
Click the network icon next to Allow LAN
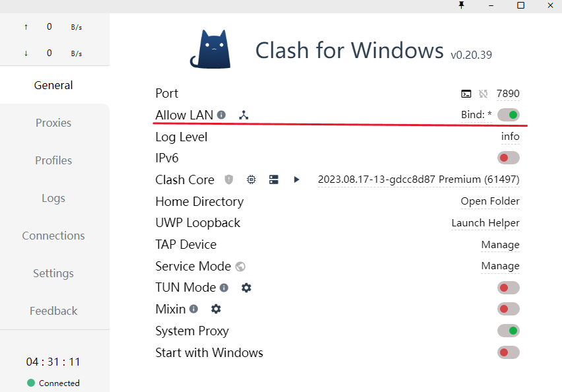point(243,115)
